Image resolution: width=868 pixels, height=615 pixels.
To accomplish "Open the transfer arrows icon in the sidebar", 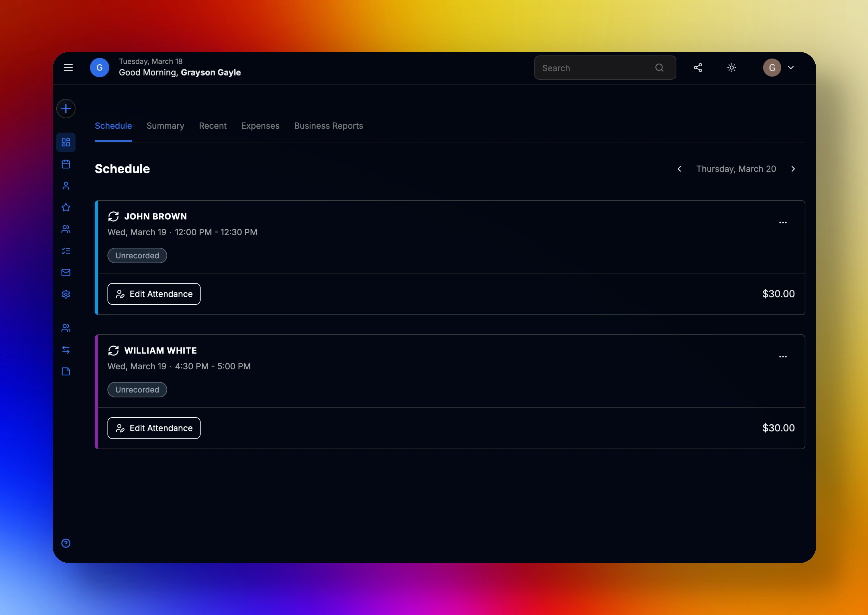I will pyautogui.click(x=66, y=349).
